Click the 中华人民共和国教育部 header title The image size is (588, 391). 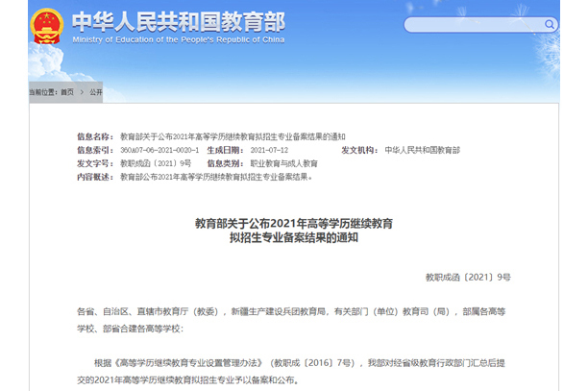[179, 22]
